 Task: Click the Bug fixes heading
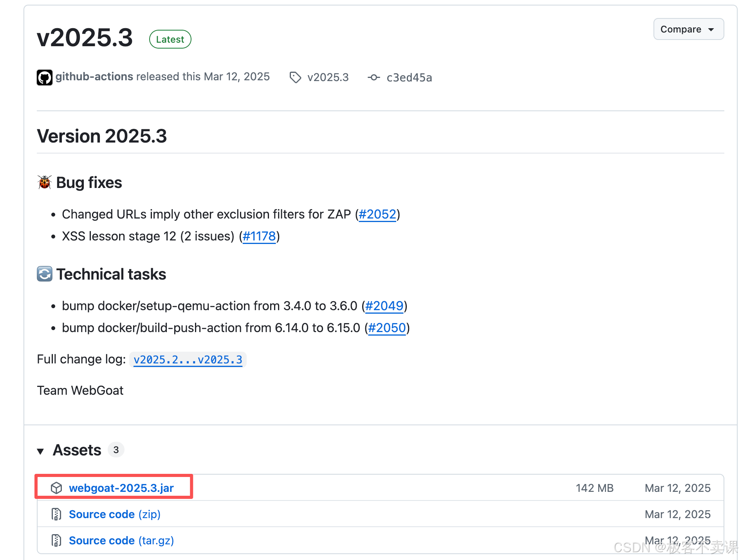point(89,182)
